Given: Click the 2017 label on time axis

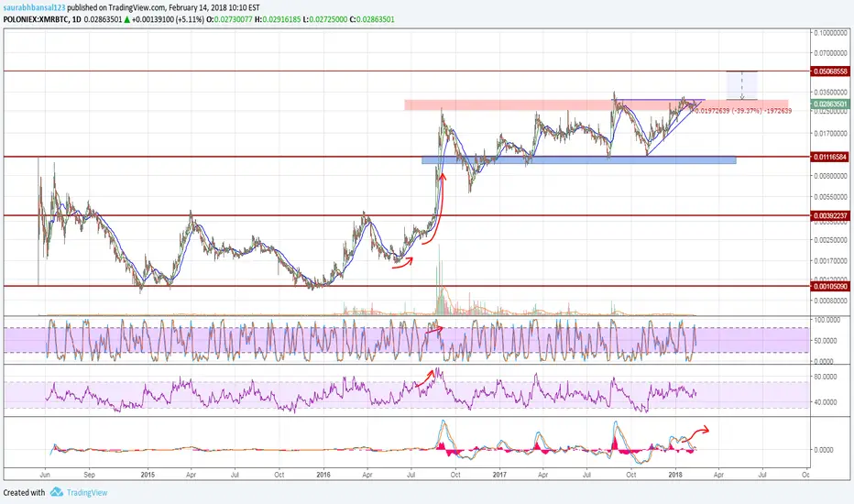Looking at the screenshot, I should coord(499,475).
